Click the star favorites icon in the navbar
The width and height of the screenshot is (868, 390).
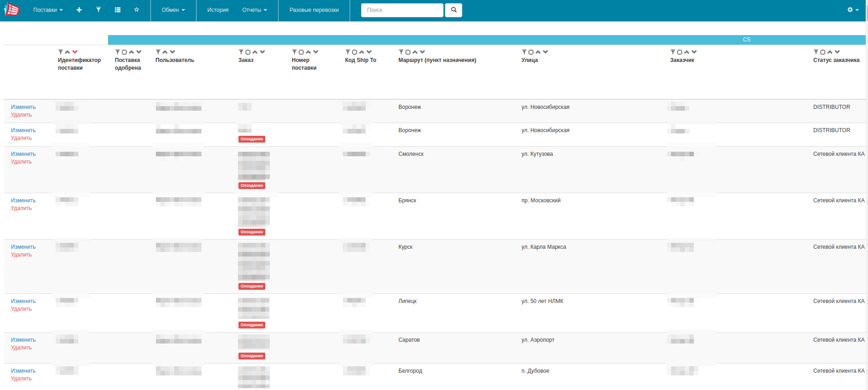click(x=136, y=10)
